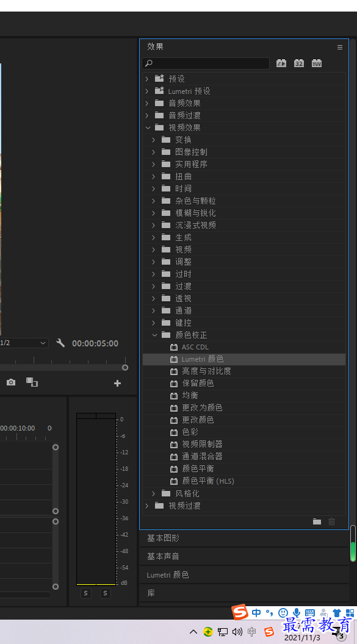The height and width of the screenshot is (644, 357).
Task: Collapse the 颜色校正 subfolder
Action: (x=154, y=335)
